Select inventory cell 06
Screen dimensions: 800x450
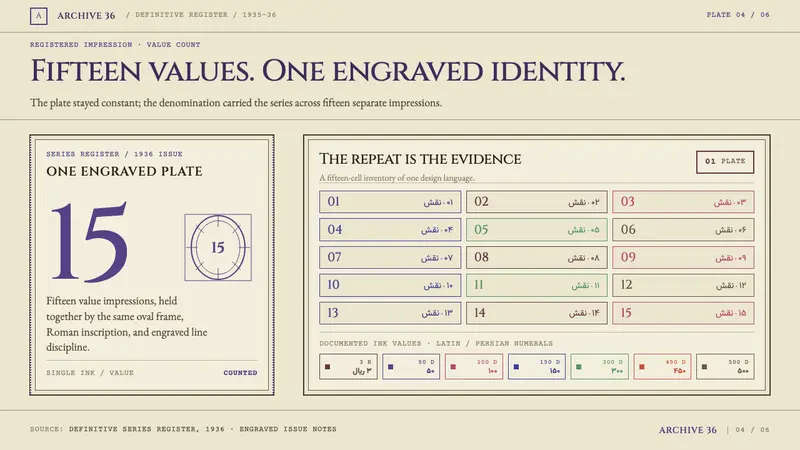coord(683,230)
